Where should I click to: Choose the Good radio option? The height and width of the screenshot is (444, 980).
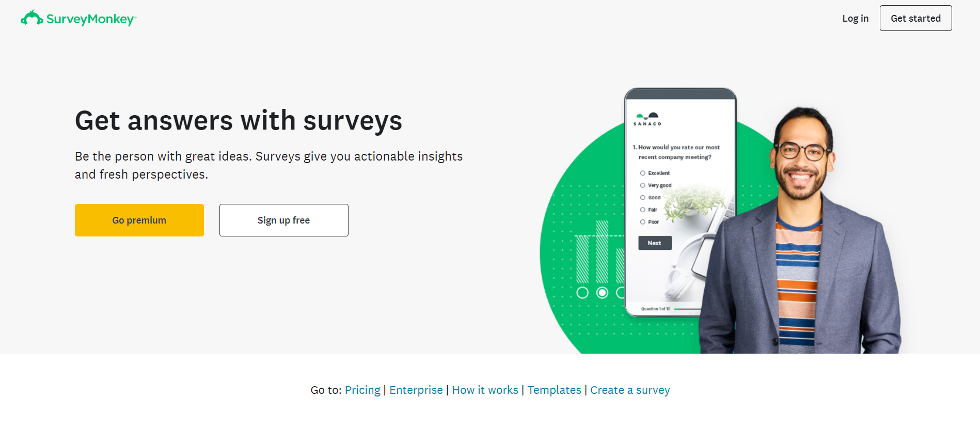pos(643,198)
